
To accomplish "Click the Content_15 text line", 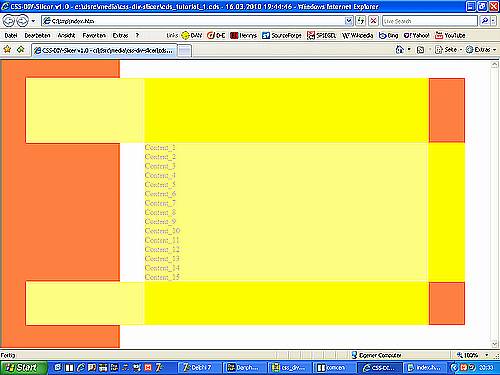I will [162, 277].
